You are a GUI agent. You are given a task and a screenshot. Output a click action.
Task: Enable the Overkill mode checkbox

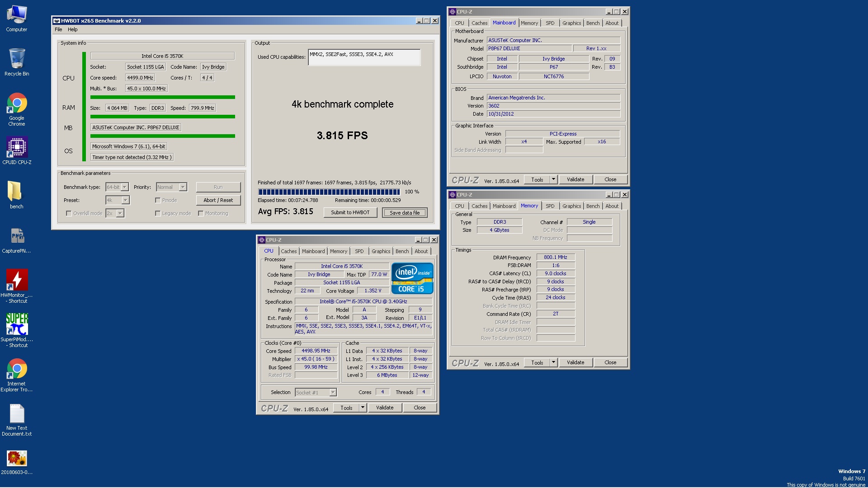[x=69, y=213]
